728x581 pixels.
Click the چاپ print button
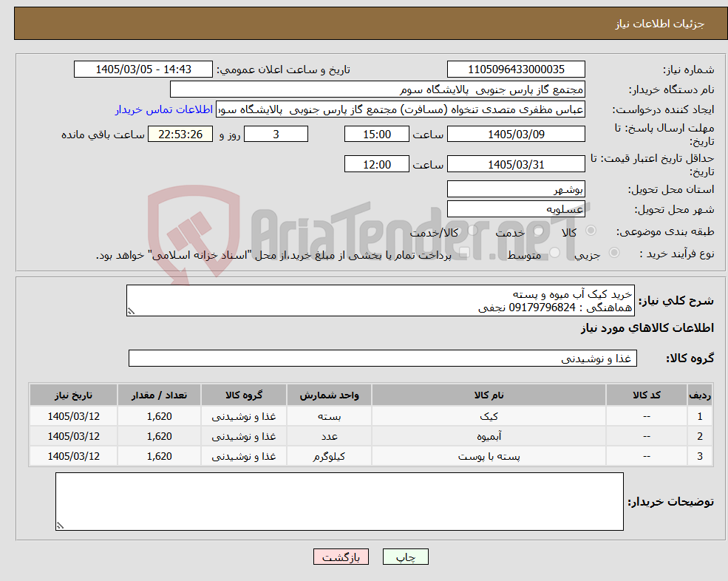pyautogui.click(x=405, y=557)
